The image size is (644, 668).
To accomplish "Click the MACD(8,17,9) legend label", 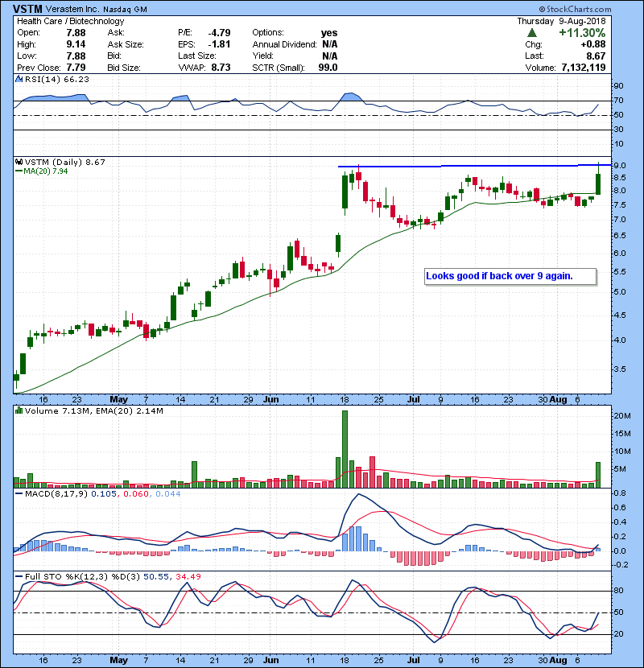I will pos(56,494).
